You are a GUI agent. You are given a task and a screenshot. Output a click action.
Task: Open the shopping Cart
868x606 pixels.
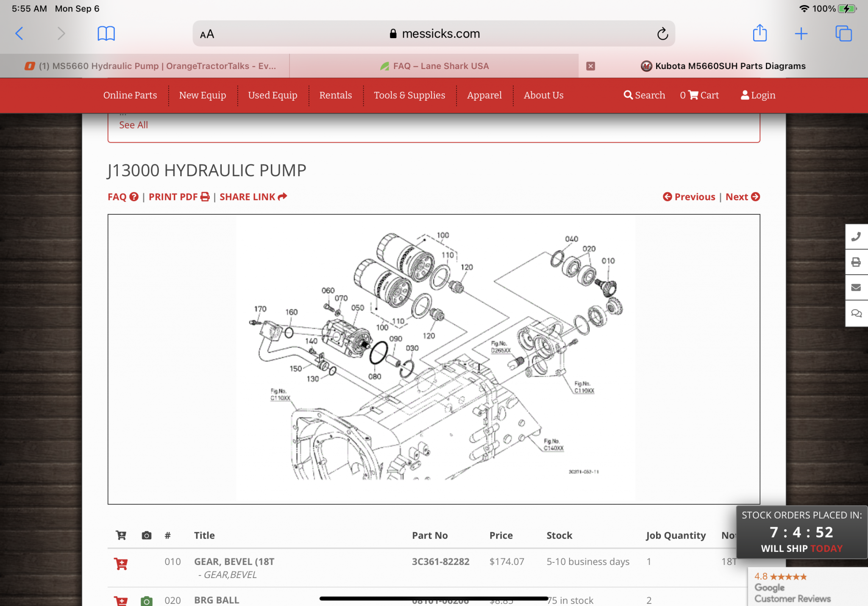pos(700,95)
